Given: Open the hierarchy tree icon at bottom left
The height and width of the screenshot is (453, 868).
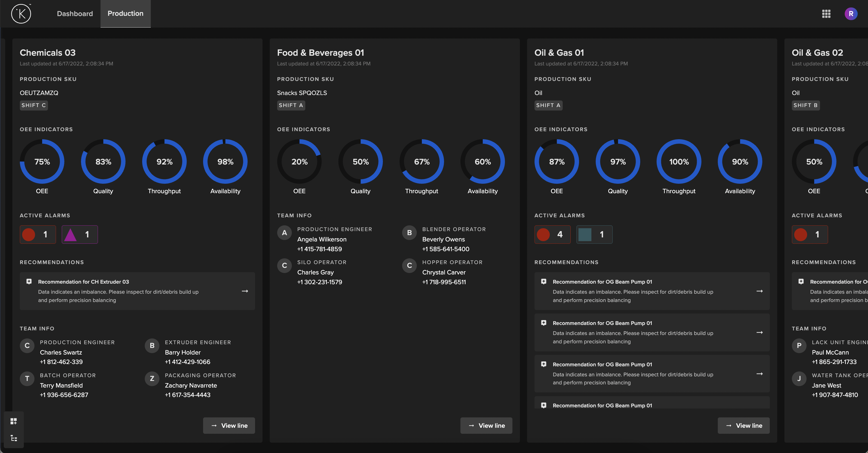Looking at the screenshot, I should (13, 438).
